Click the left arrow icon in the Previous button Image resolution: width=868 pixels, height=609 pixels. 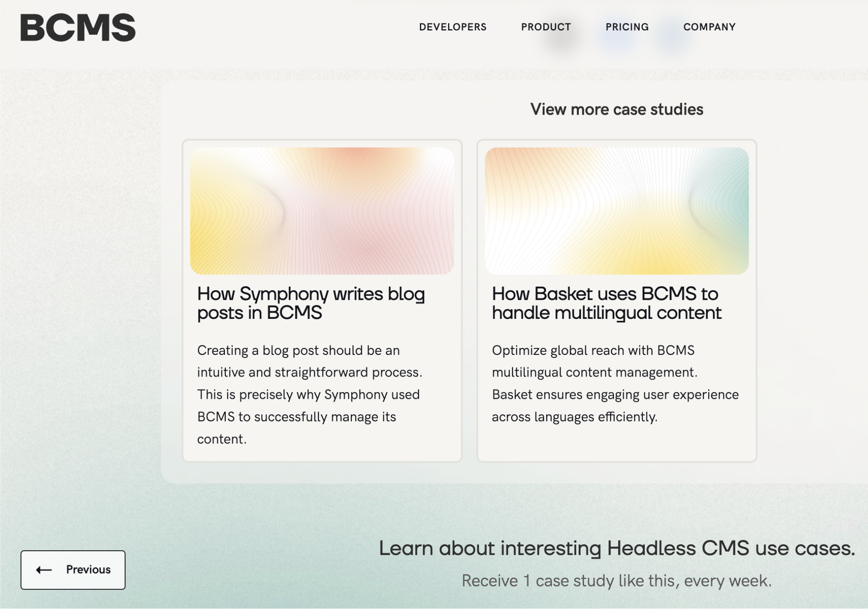pos(44,570)
